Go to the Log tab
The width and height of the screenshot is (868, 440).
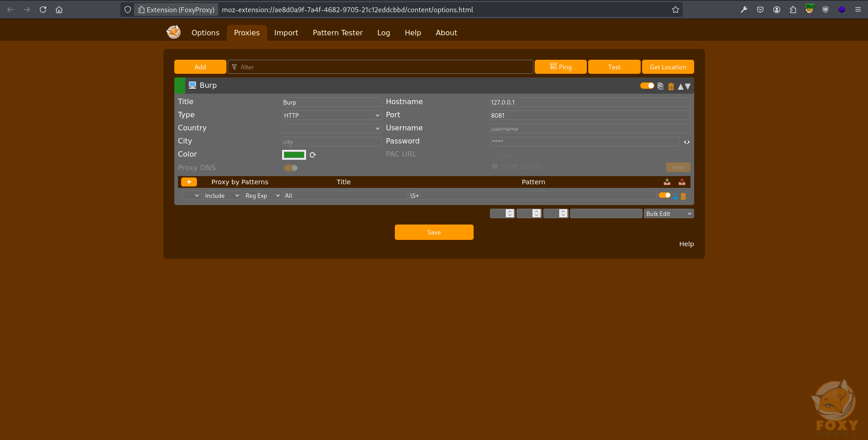(384, 33)
